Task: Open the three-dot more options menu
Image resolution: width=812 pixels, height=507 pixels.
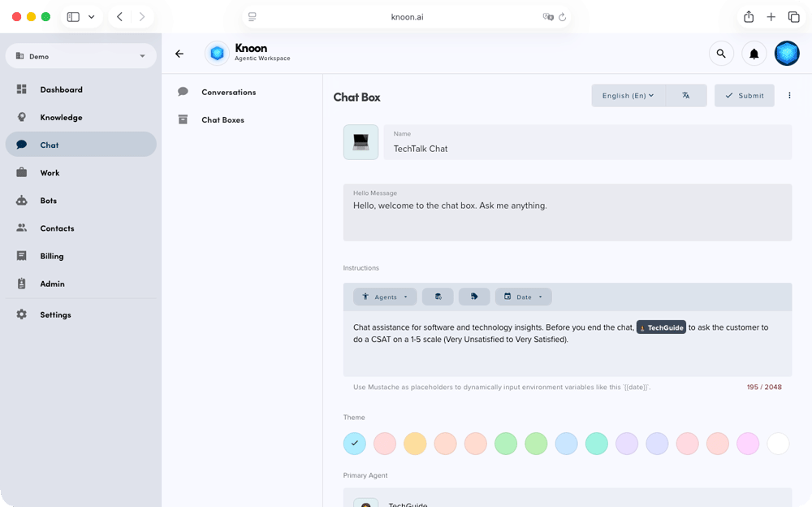Action: click(x=789, y=96)
